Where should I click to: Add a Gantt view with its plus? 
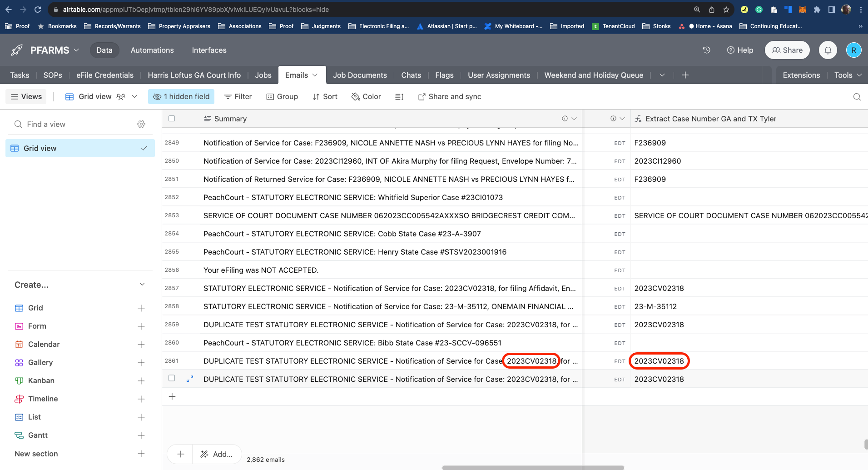pyautogui.click(x=141, y=435)
